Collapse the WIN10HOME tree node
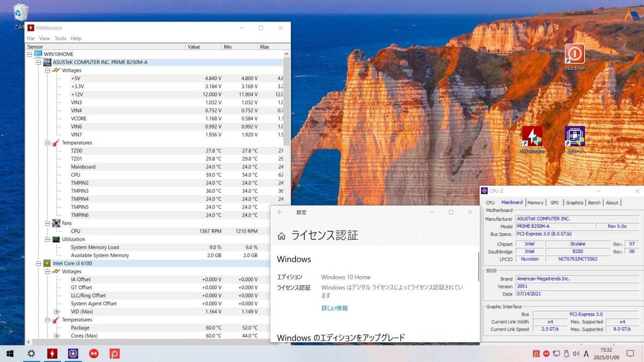The image size is (644, 362). pos(30,54)
